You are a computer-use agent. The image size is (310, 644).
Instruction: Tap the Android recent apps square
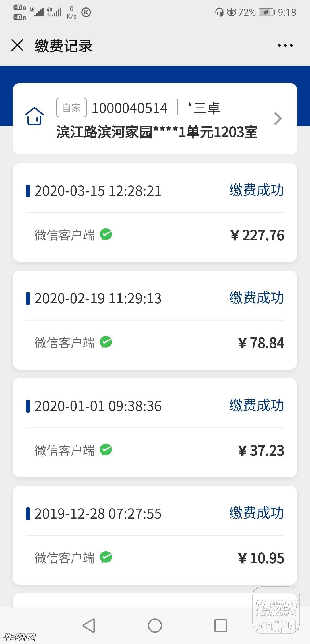tap(221, 626)
